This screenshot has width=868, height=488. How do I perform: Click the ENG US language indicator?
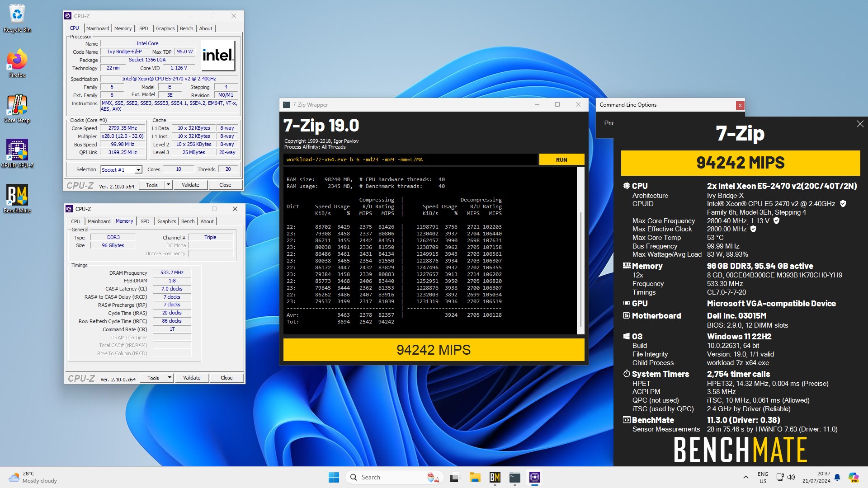coord(763,477)
